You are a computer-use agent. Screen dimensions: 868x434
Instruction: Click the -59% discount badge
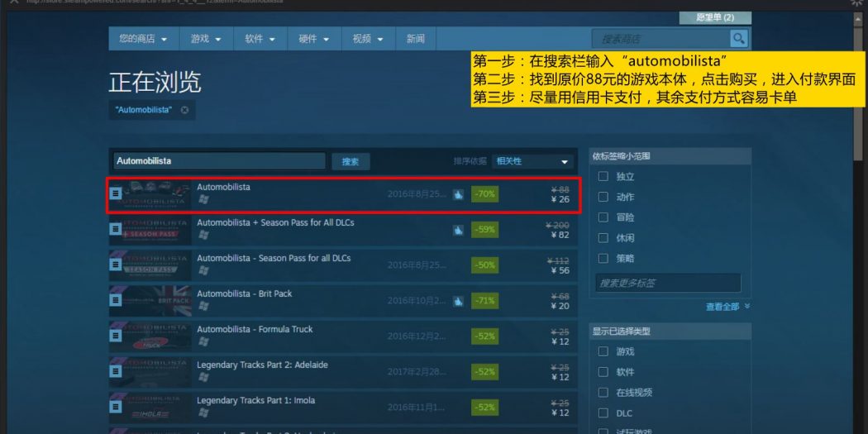pos(485,230)
